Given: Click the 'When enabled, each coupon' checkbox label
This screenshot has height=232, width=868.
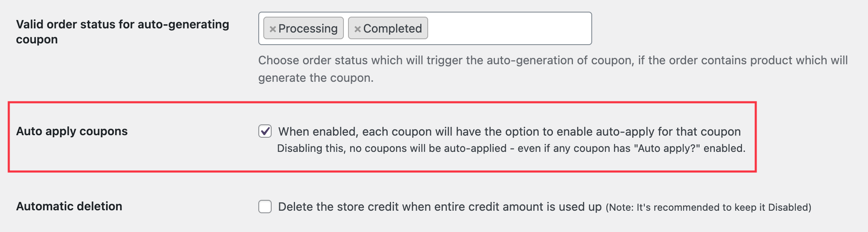Looking at the screenshot, I should tap(509, 131).
